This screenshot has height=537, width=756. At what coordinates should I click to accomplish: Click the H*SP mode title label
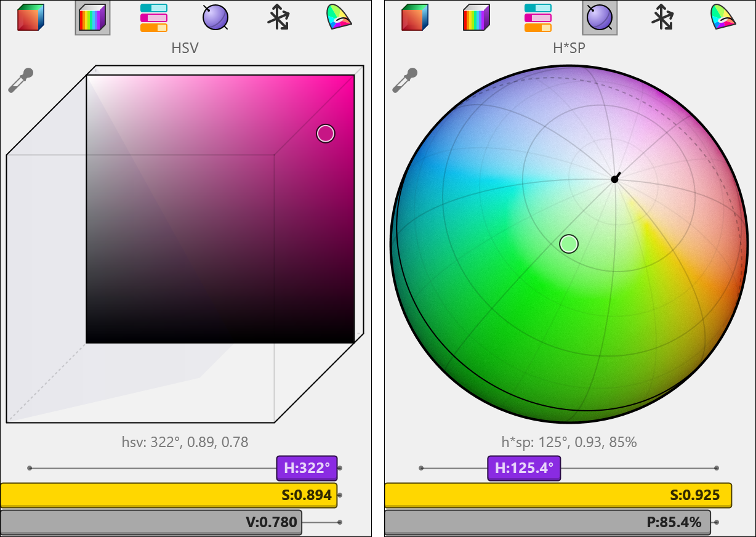click(x=569, y=48)
